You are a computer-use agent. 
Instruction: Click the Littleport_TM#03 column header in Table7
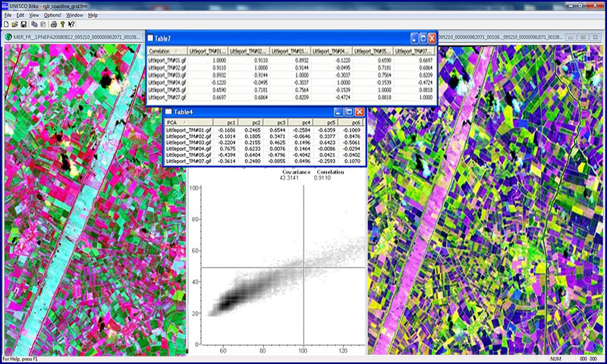291,51
